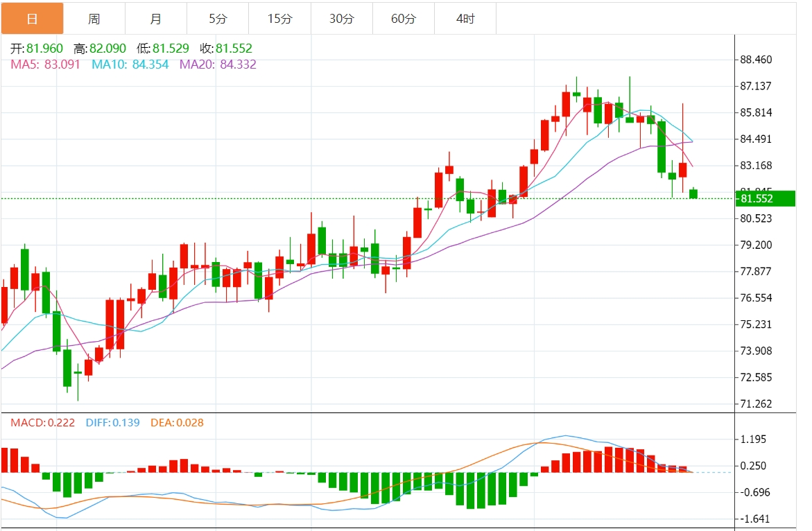Click the DEA: 0.028 label
Viewport: 812px width, 531px height.
pyautogui.click(x=177, y=423)
